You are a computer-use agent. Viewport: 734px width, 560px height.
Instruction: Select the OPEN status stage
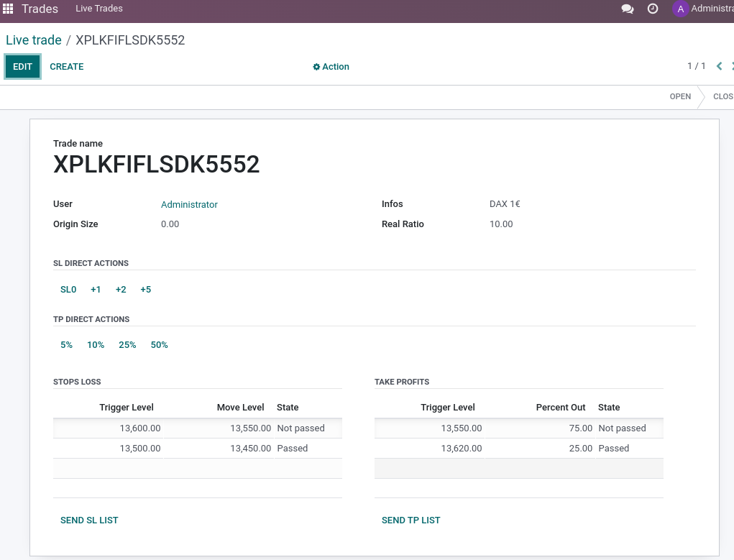tap(680, 96)
